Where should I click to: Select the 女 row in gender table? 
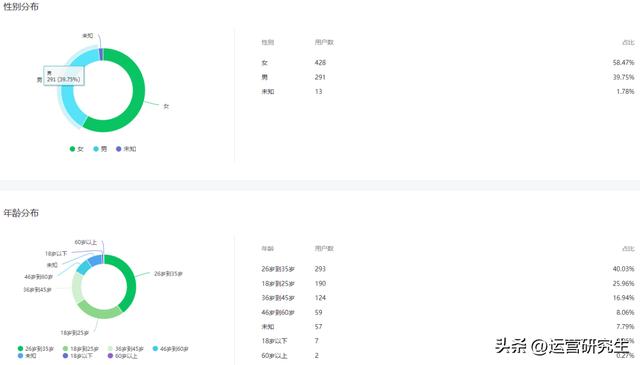click(x=448, y=62)
